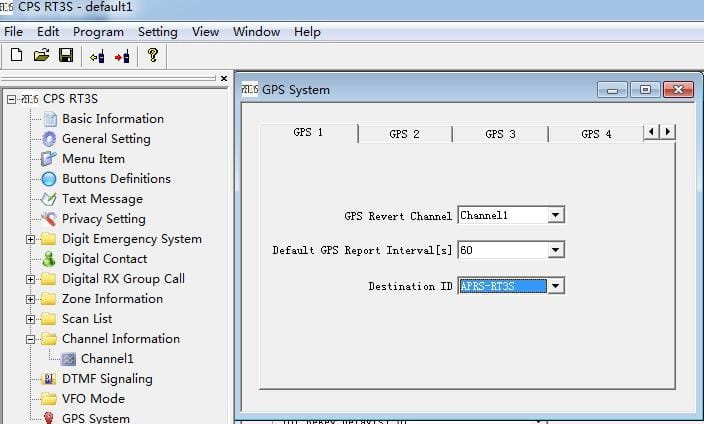This screenshot has width=704, height=424.
Task: Click the Open folder toolbar icon
Action: coord(41,56)
